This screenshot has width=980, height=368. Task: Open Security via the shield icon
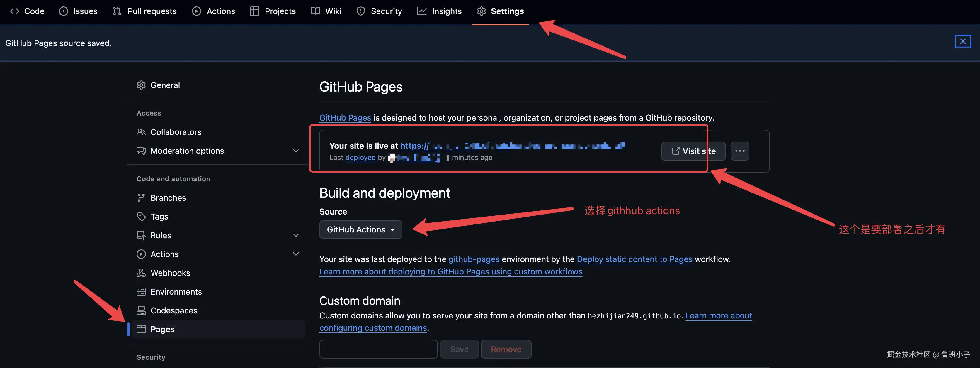pyautogui.click(x=360, y=11)
